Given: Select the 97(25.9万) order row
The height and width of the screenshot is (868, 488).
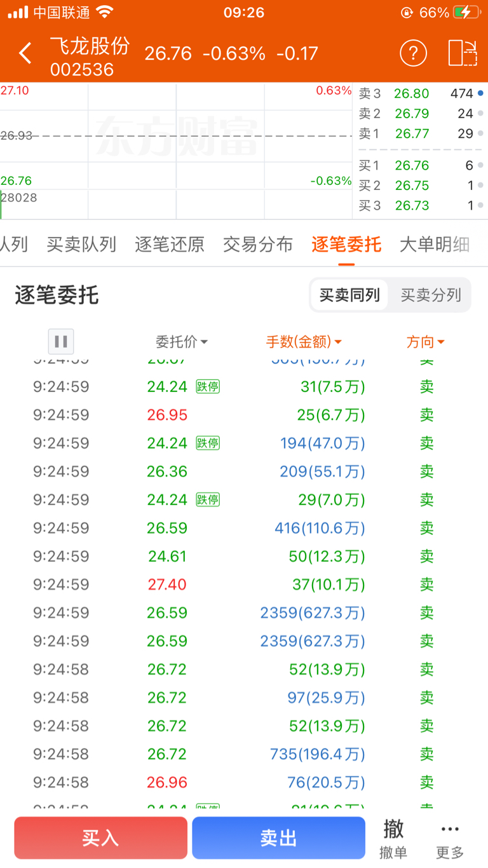Looking at the screenshot, I should click(x=244, y=698).
